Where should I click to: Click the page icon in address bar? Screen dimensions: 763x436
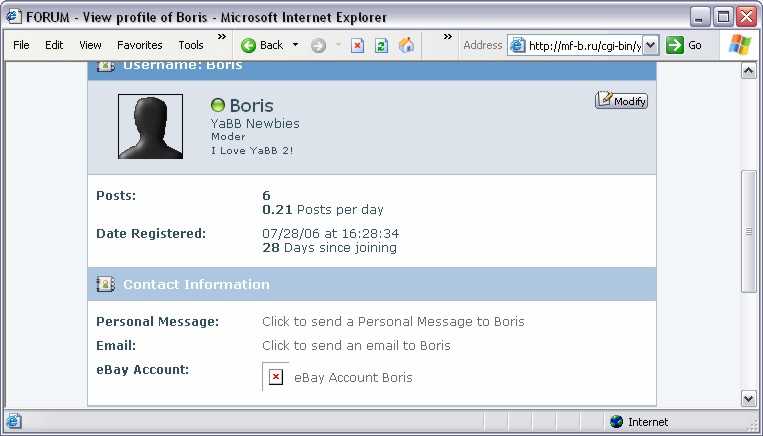point(518,46)
